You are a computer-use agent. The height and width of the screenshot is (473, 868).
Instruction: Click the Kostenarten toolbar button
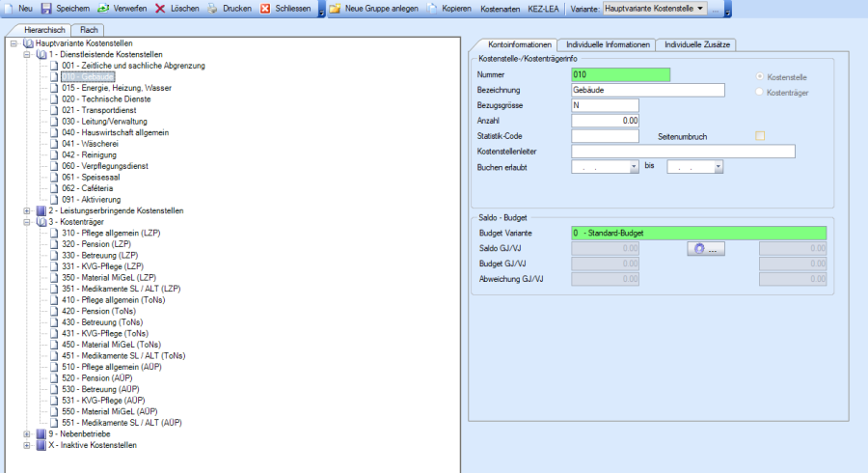tap(500, 9)
